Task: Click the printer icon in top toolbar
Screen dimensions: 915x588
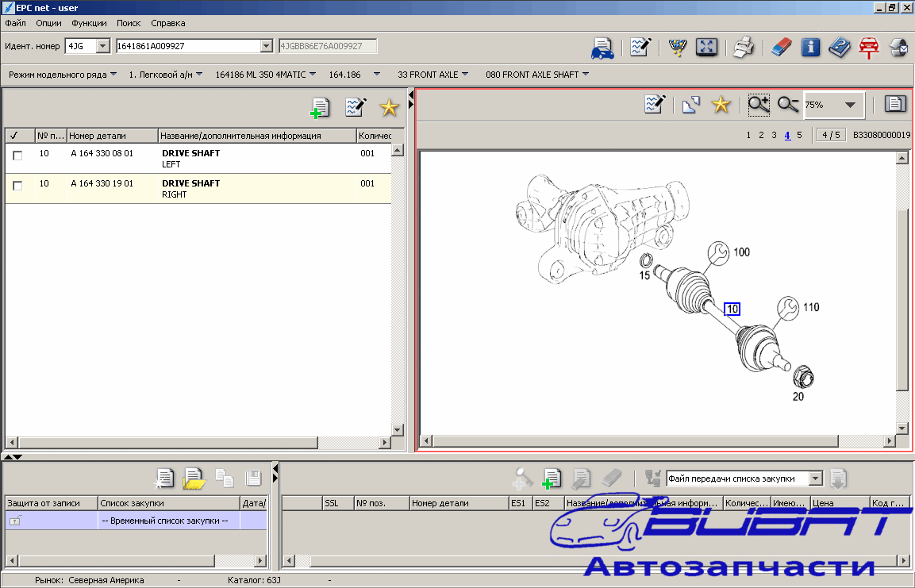Action: (743, 48)
